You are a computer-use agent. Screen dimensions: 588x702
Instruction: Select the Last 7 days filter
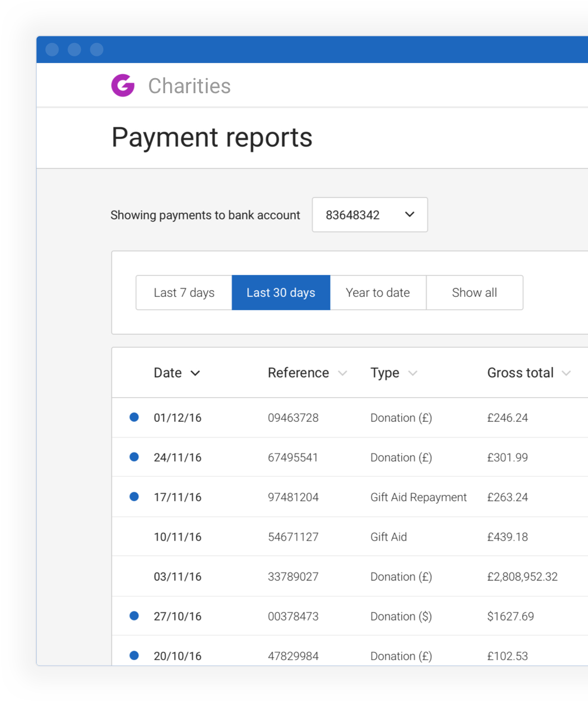[184, 292]
